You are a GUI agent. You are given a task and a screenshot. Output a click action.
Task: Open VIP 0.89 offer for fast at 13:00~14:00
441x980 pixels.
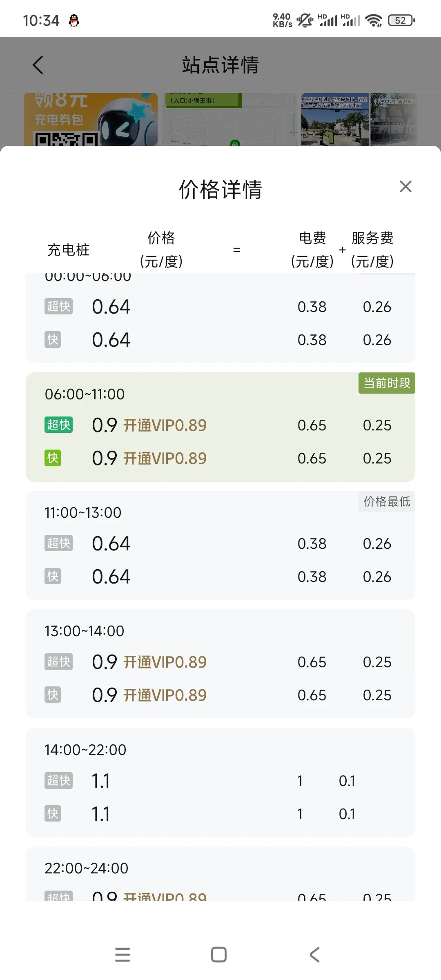click(165, 695)
